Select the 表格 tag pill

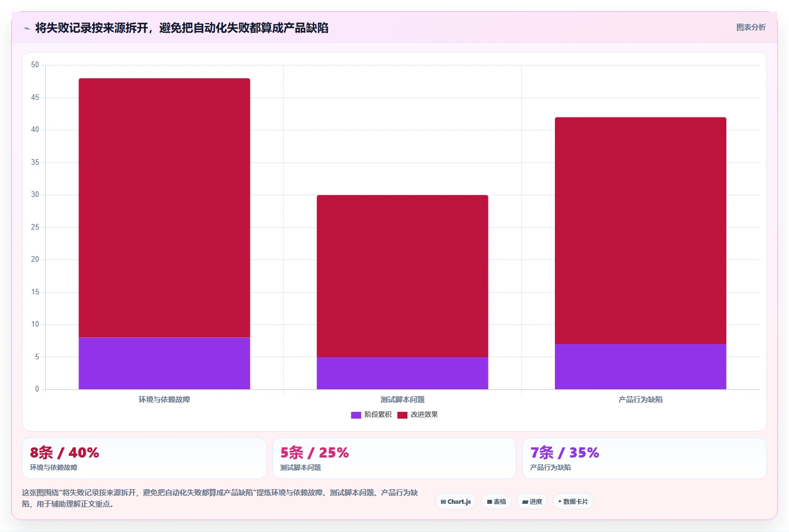(496, 502)
